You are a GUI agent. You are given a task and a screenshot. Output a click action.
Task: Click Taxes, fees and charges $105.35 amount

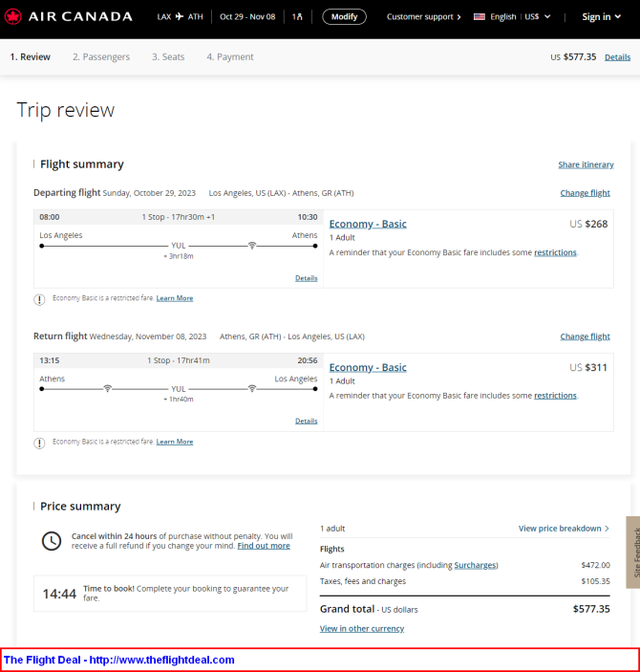click(x=595, y=581)
